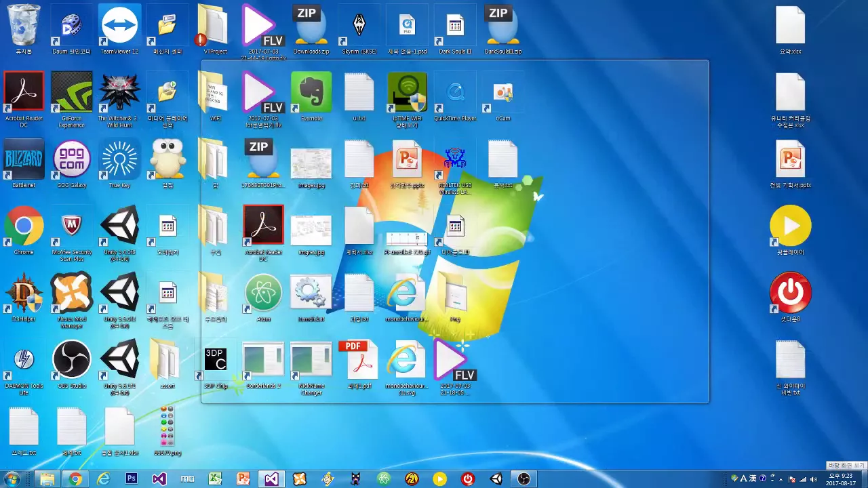868x488 pixels.
Task: Select the Acrobat Reader DC icon beside GeForce Experience
Action: 24,99
